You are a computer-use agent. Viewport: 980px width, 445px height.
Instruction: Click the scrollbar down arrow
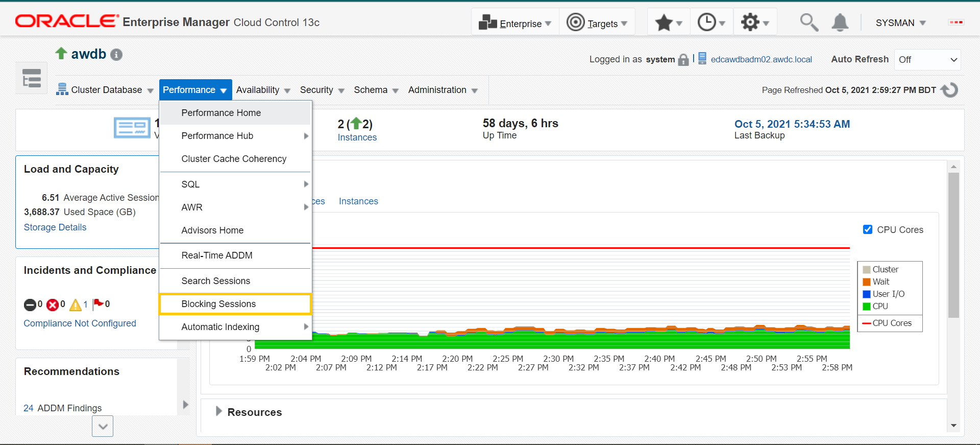click(x=953, y=426)
